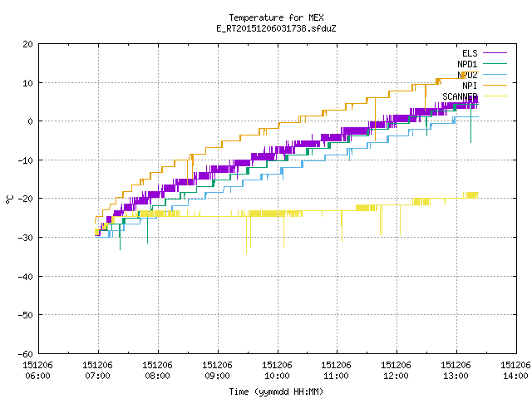Image resolution: width=532 pixels, height=399 pixels.
Task: Click the x-axis label 151206 12:00
Action: pos(396,371)
